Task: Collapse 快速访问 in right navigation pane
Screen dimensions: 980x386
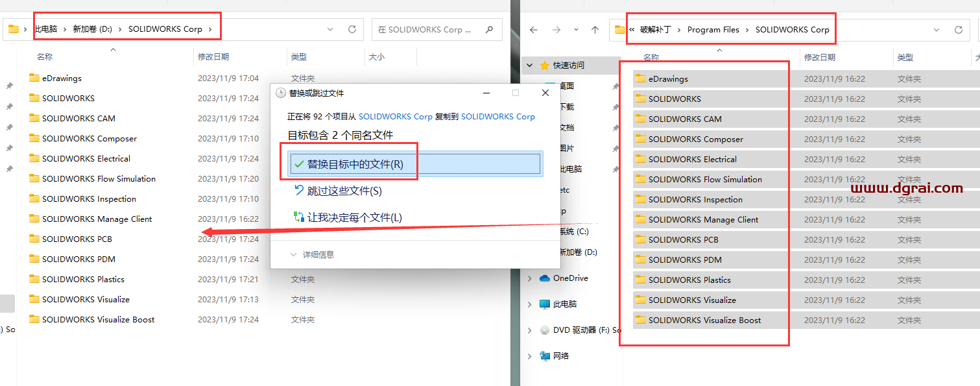Action: (x=530, y=66)
